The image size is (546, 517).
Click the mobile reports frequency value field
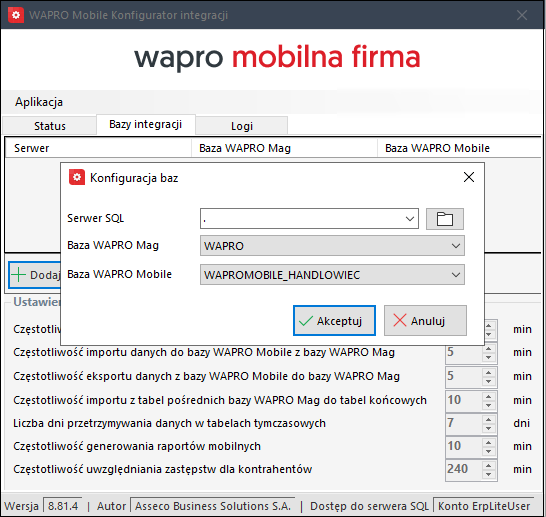[464, 446]
